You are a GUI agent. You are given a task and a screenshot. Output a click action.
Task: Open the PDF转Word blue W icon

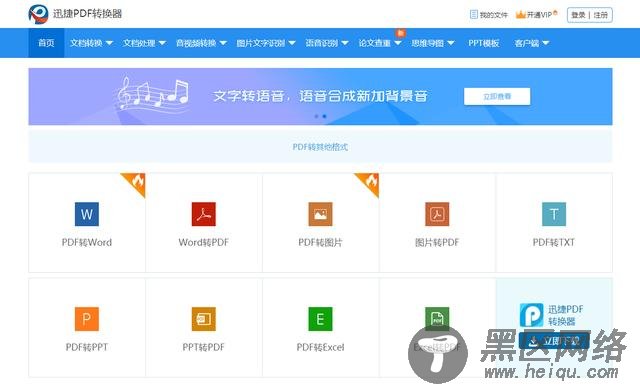(x=87, y=214)
